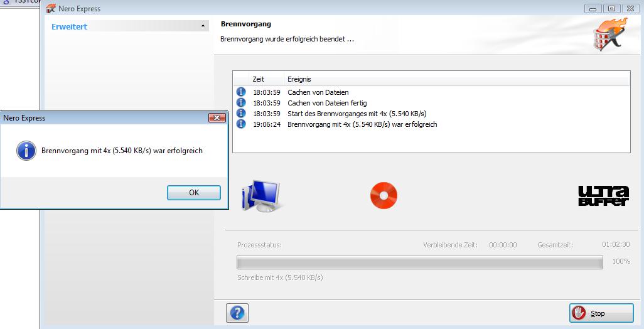Select the 'Start des Brennvorganges mit 4x' log entry

431,114
